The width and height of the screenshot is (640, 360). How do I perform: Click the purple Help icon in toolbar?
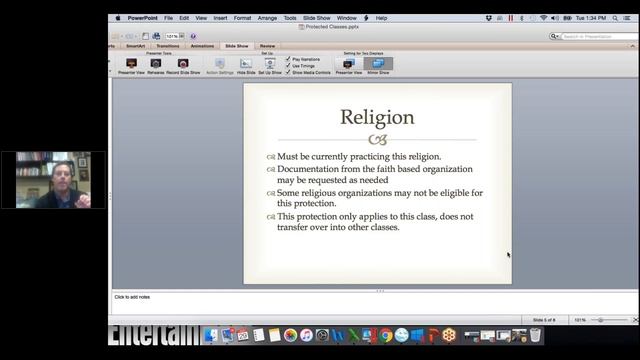pyautogui.click(x=193, y=36)
